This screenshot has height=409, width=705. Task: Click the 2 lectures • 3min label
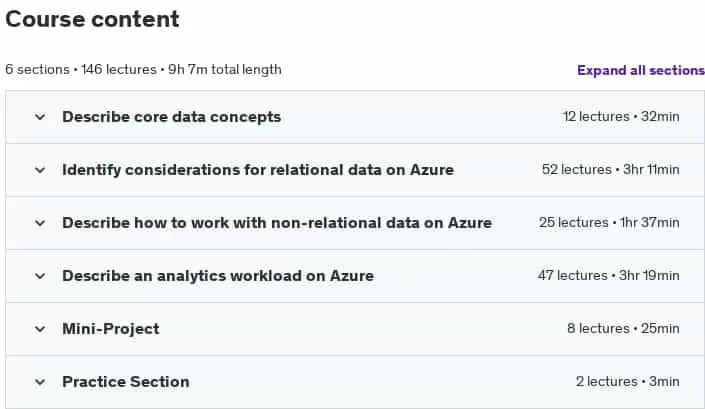[628, 382]
